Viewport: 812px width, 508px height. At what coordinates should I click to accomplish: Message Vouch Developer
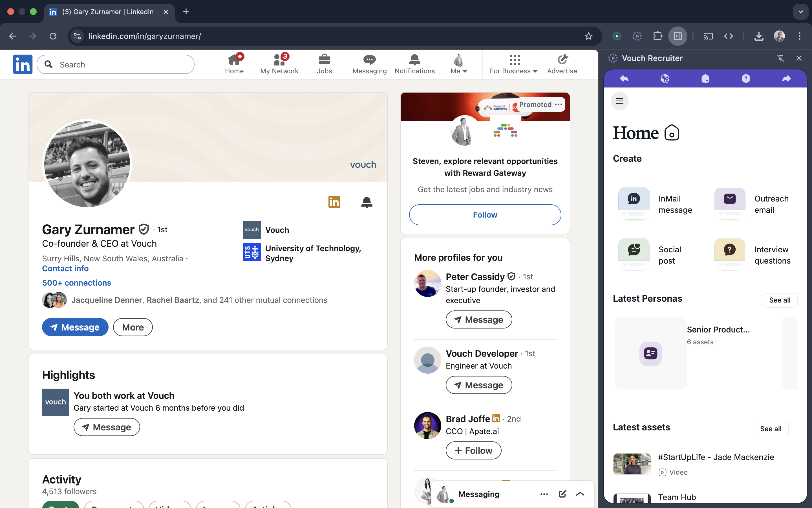479,385
